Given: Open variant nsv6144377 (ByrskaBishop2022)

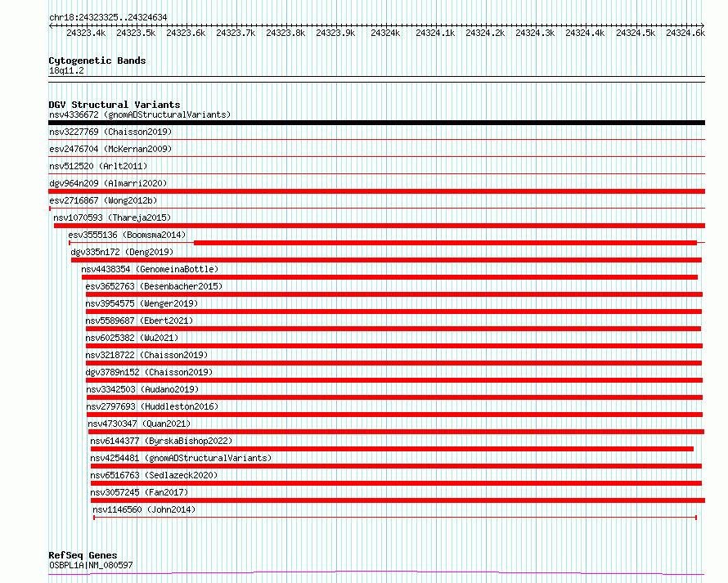Looking at the screenshot, I should (x=161, y=441).
